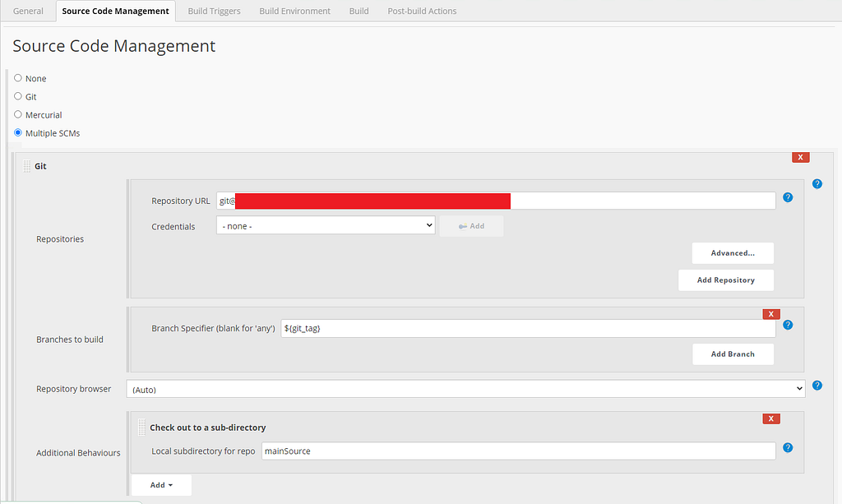Open help icon for the Git SCM section
The width and height of the screenshot is (842, 504).
[817, 184]
